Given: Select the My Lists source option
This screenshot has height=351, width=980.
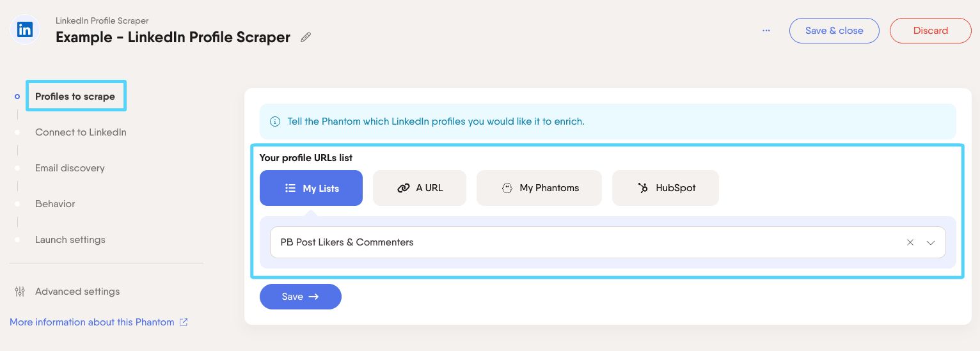Looking at the screenshot, I should (x=311, y=188).
